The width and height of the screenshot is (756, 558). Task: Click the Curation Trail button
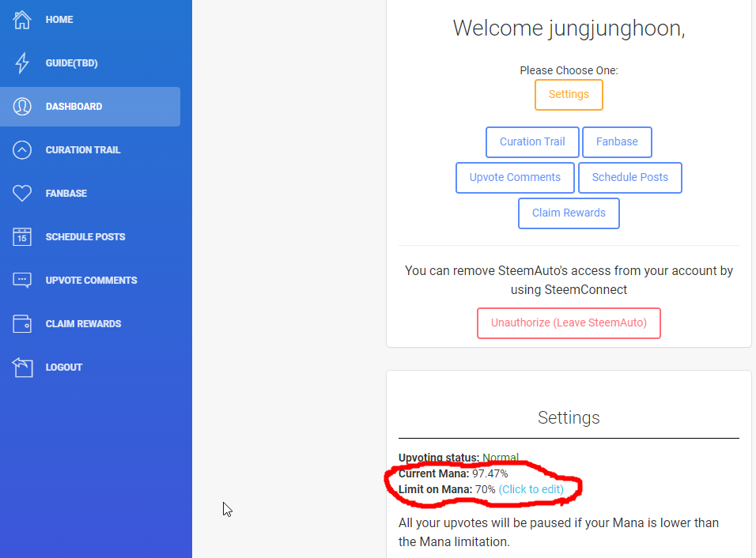tap(532, 141)
